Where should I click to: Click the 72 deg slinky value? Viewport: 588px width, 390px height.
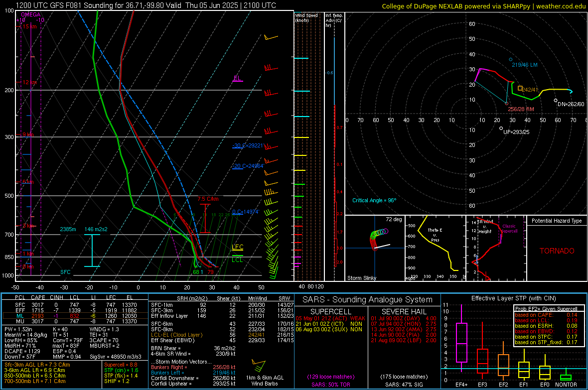click(x=394, y=219)
